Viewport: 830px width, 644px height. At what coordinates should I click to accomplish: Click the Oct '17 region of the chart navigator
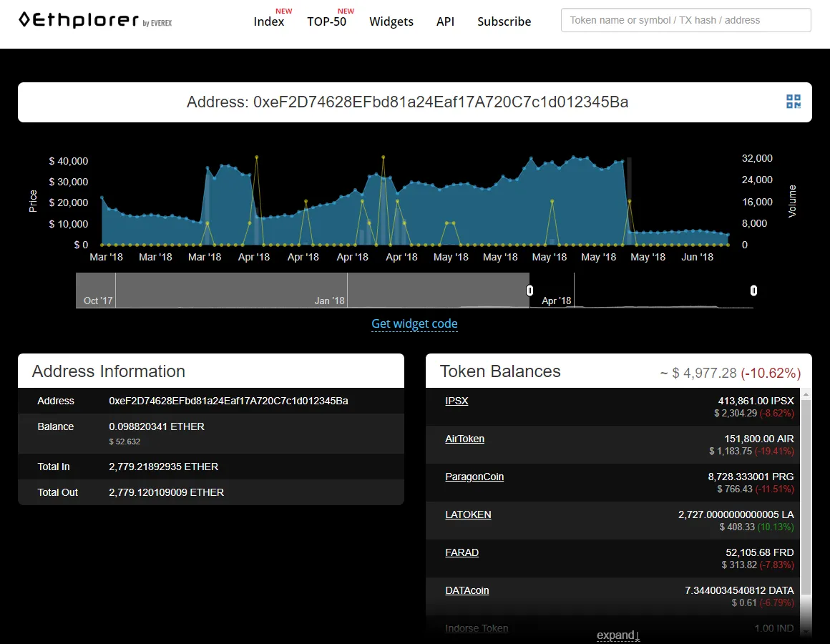[x=98, y=301]
